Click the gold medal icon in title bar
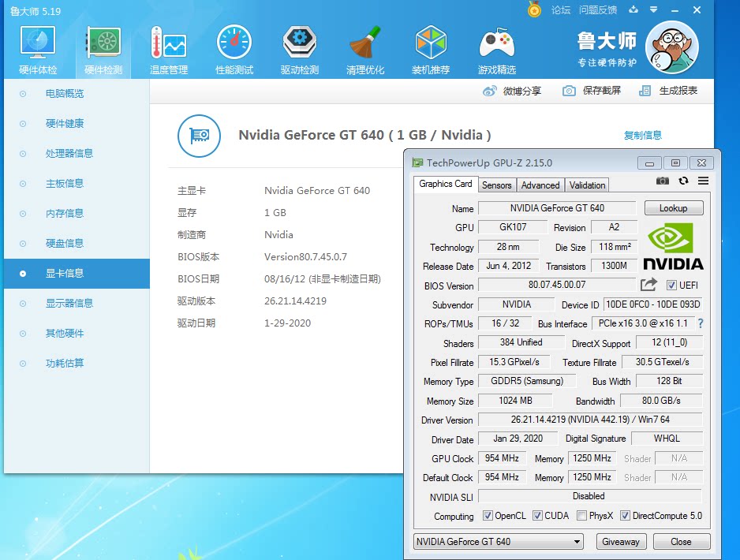 pyautogui.click(x=534, y=9)
